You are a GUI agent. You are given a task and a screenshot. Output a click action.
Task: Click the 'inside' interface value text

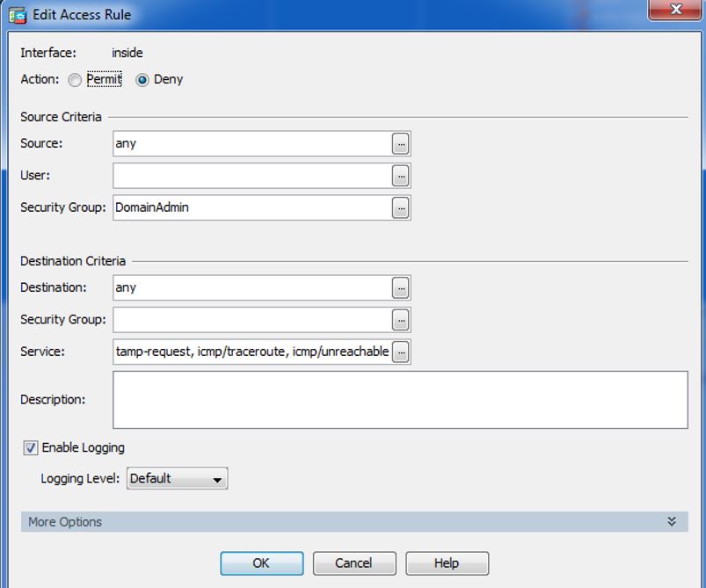[x=127, y=53]
